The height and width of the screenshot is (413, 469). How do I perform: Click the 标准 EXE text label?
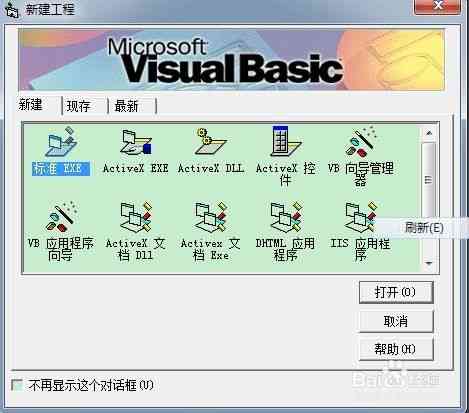tap(61, 169)
